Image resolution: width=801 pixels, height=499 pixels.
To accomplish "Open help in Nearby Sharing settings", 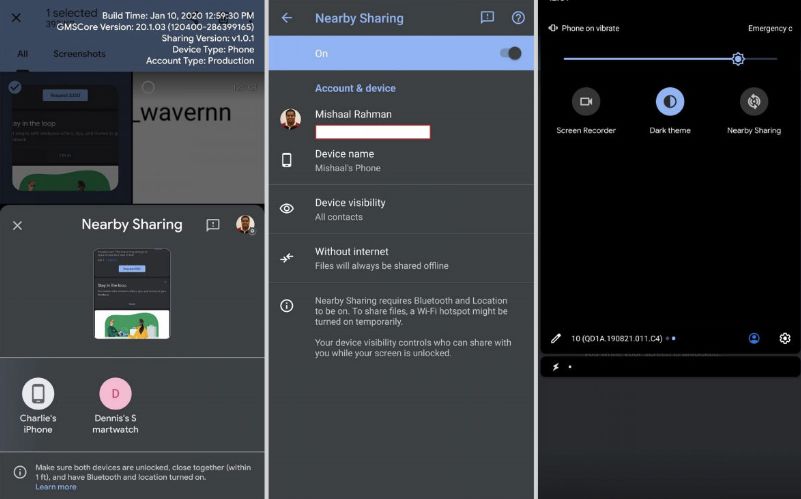I will pos(518,18).
